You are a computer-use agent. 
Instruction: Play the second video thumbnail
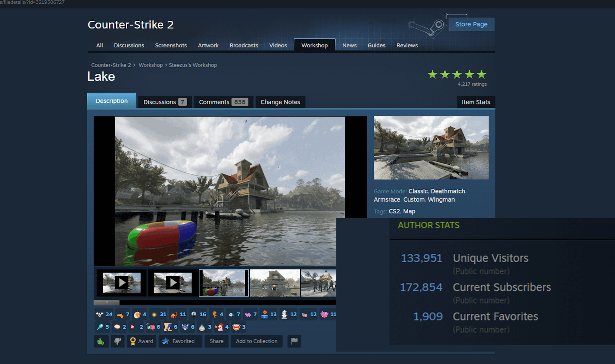[x=173, y=283]
